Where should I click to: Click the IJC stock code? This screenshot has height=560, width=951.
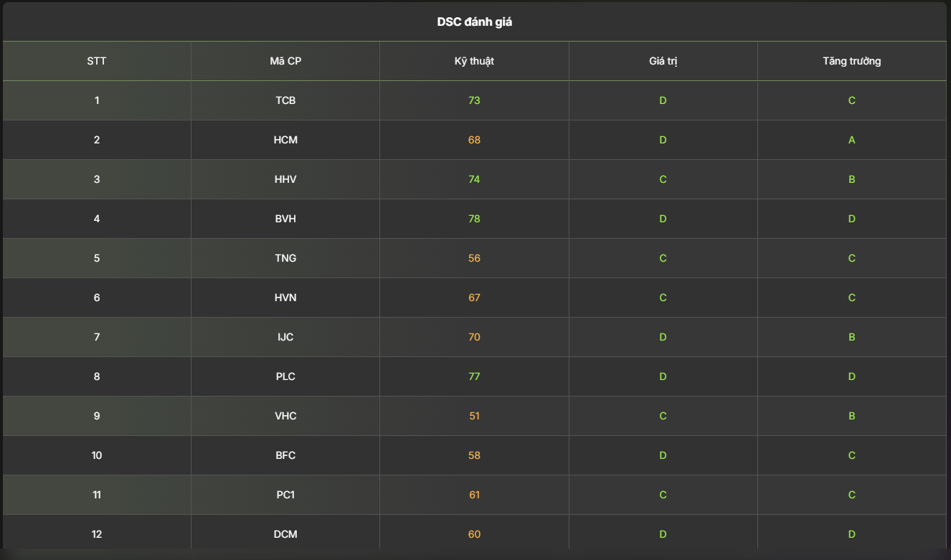[x=285, y=337]
